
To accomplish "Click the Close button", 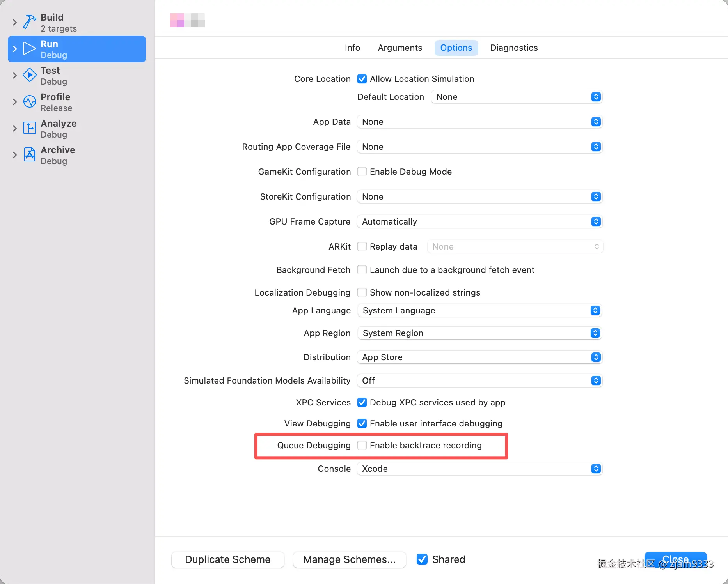I will pyautogui.click(x=675, y=559).
